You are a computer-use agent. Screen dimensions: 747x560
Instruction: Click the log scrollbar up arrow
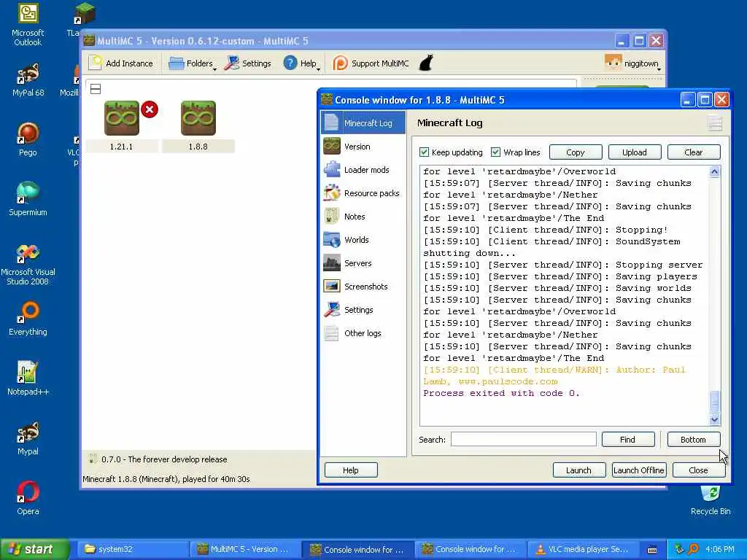pos(715,171)
